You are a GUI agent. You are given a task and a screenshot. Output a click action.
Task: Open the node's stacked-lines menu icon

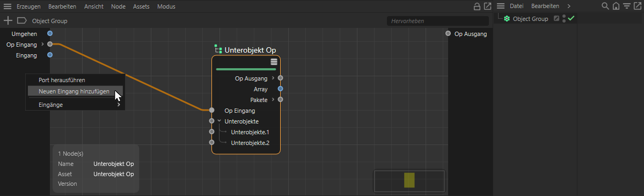click(274, 62)
